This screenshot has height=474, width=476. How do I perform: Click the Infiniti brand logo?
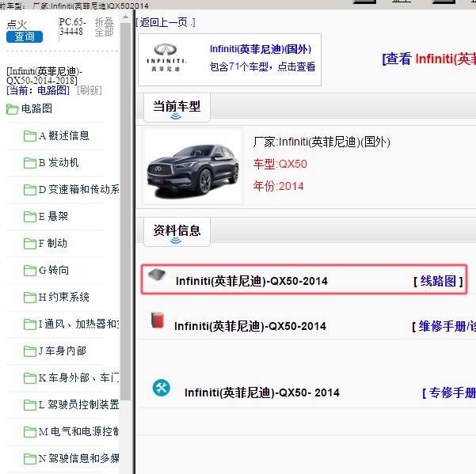[x=166, y=58]
